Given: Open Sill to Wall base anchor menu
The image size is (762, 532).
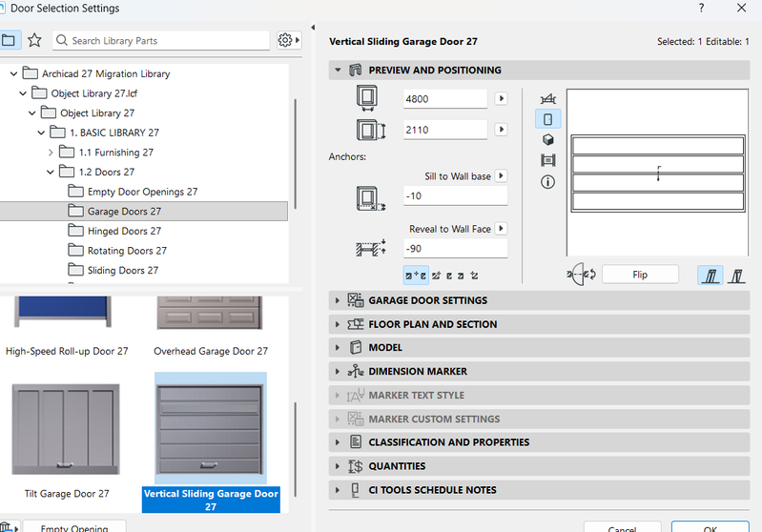Looking at the screenshot, I should coord(501,175).
